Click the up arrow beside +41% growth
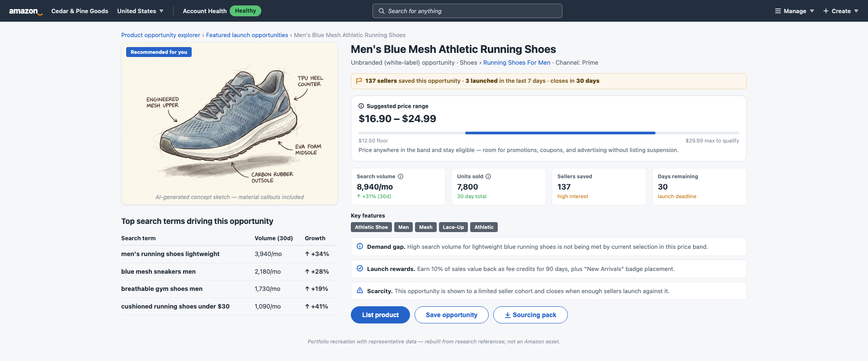 pyautogui.click(x=307, y=306)
